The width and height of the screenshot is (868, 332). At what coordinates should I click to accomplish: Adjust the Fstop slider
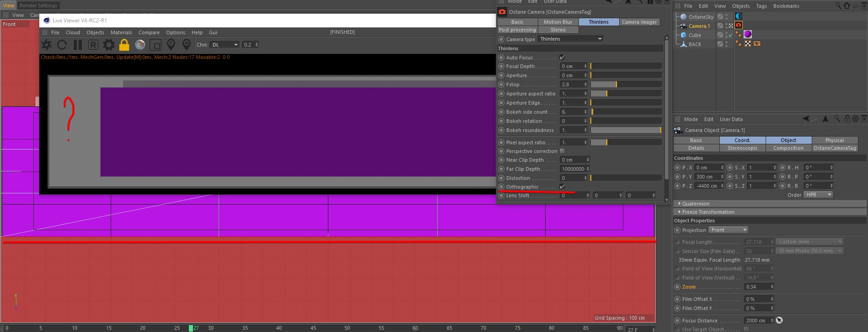(x=626, y=84)
